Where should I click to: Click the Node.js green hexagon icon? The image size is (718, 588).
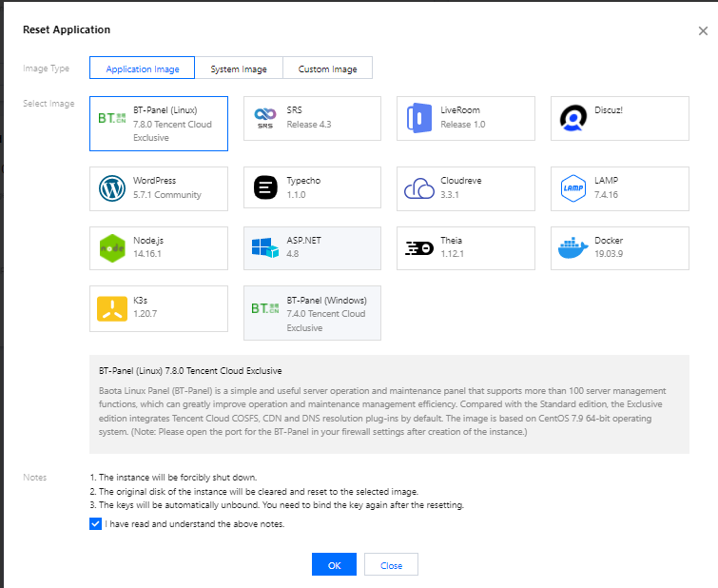112,248
